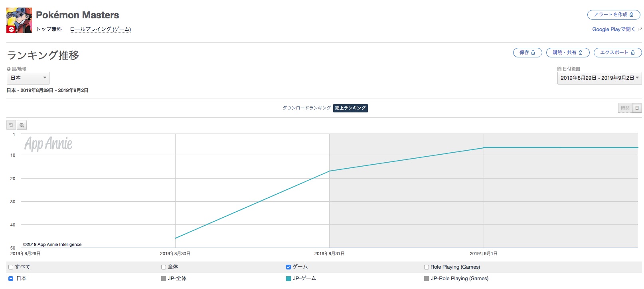Switch to ダウンロードランキング tab
Screen dimensions: 644x289
306,108
